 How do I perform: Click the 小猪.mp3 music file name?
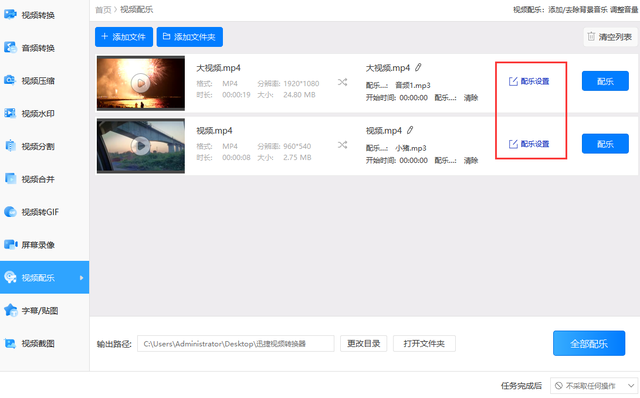411,148
